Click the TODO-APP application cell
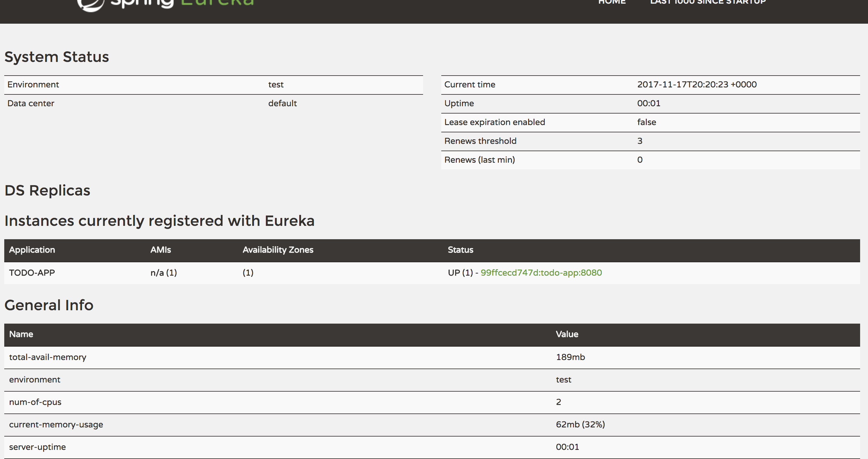The image size is (868, 459). coord(32,273)
